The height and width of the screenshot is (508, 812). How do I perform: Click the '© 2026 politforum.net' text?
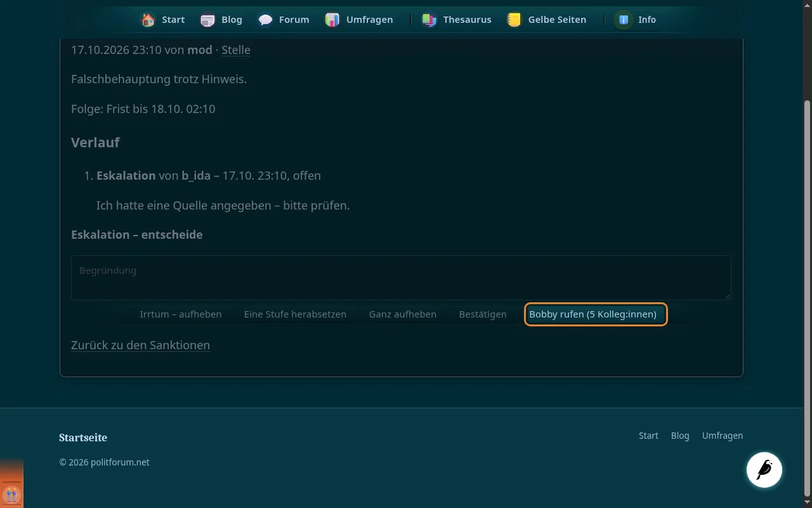(x=105, y=462)
